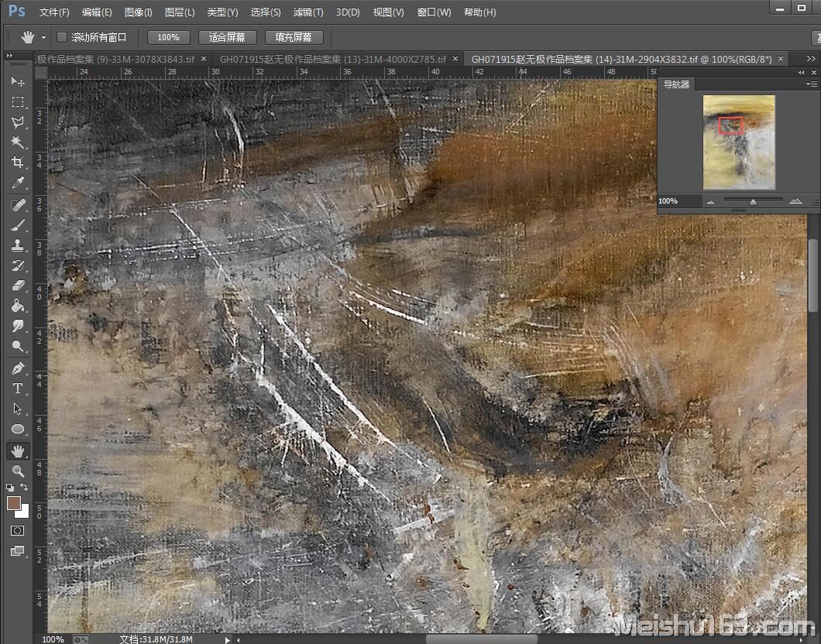Image resolution: width=821 pixels, height=644 pixels.
Task: Close the Navigator panel
Action: point(814,72)
